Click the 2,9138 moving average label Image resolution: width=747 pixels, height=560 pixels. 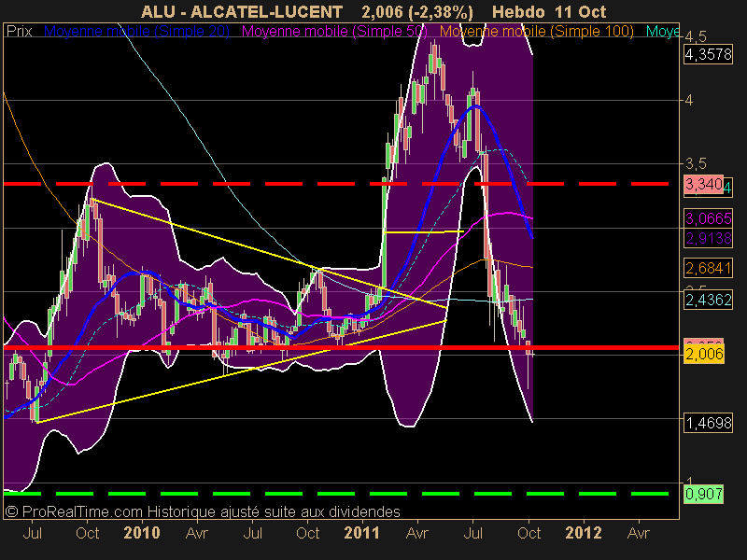tap(708, 238)
